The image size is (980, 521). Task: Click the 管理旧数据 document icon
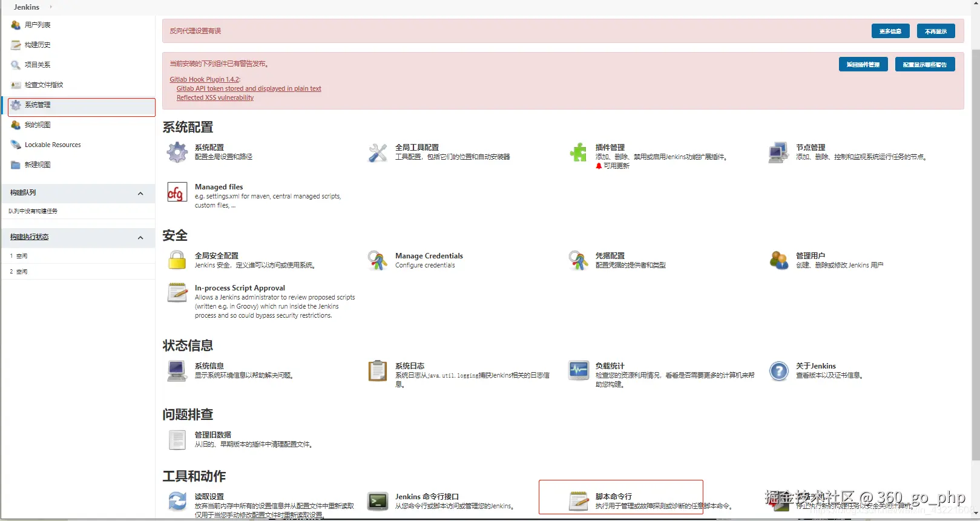177,439
